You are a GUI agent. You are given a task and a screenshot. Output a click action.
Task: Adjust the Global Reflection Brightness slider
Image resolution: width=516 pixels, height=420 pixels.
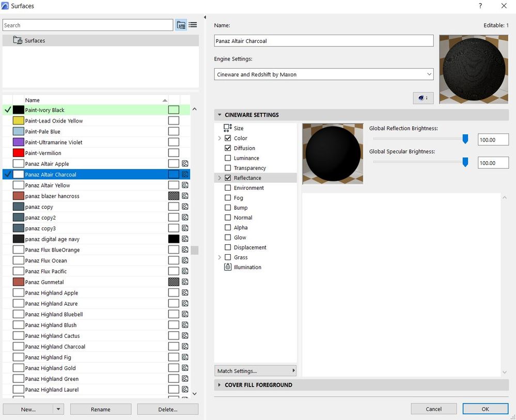coord(465,139)
